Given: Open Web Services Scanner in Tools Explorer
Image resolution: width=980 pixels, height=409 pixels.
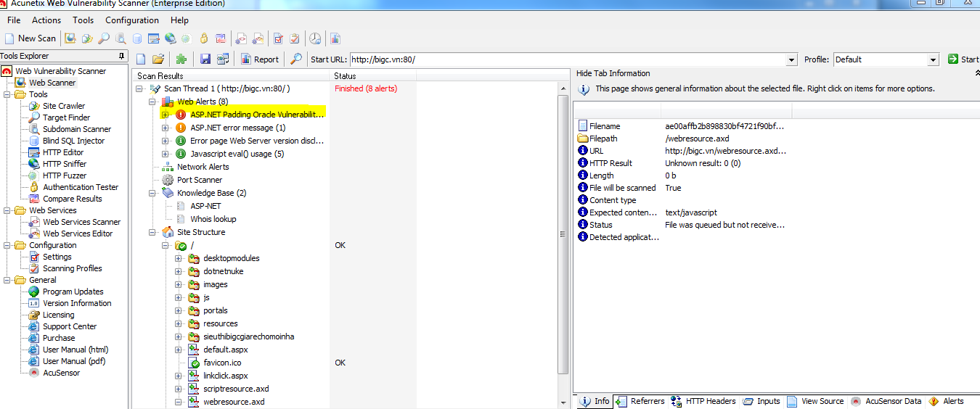Looking at the screenshot, I should (x=81, y=222).
